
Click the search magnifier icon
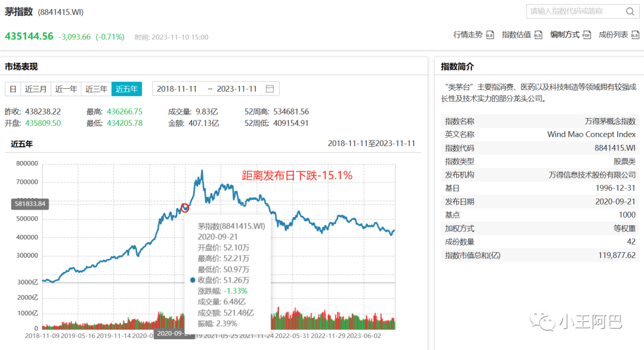630,11
